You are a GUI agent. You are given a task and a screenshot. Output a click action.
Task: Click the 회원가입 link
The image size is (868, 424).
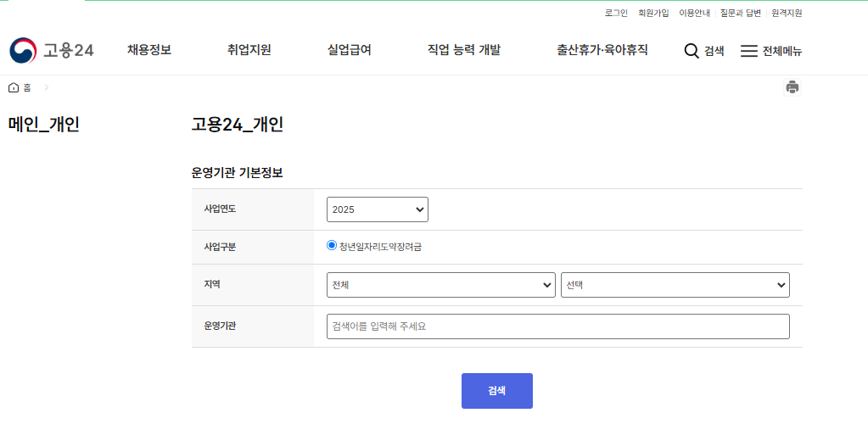pyautogui.click(x=654, y=14)
